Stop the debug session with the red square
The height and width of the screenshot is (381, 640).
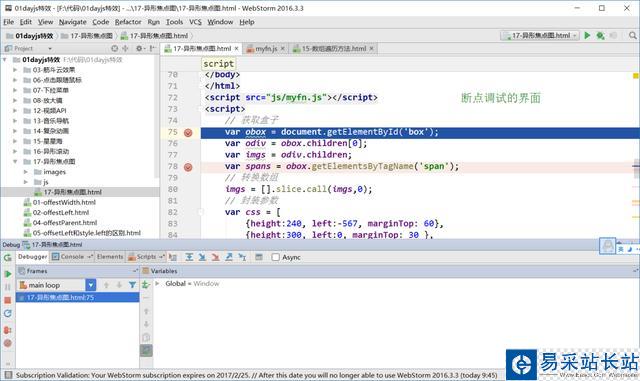8,300
